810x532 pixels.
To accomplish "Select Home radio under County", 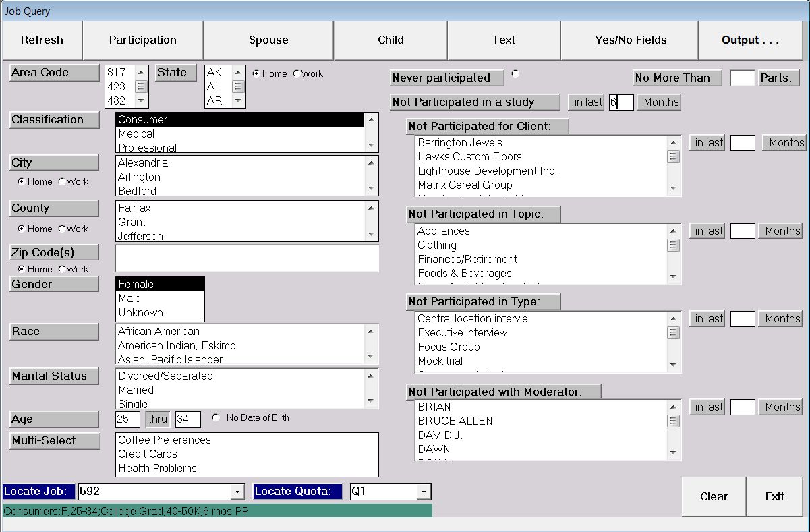I will point(22,229).
